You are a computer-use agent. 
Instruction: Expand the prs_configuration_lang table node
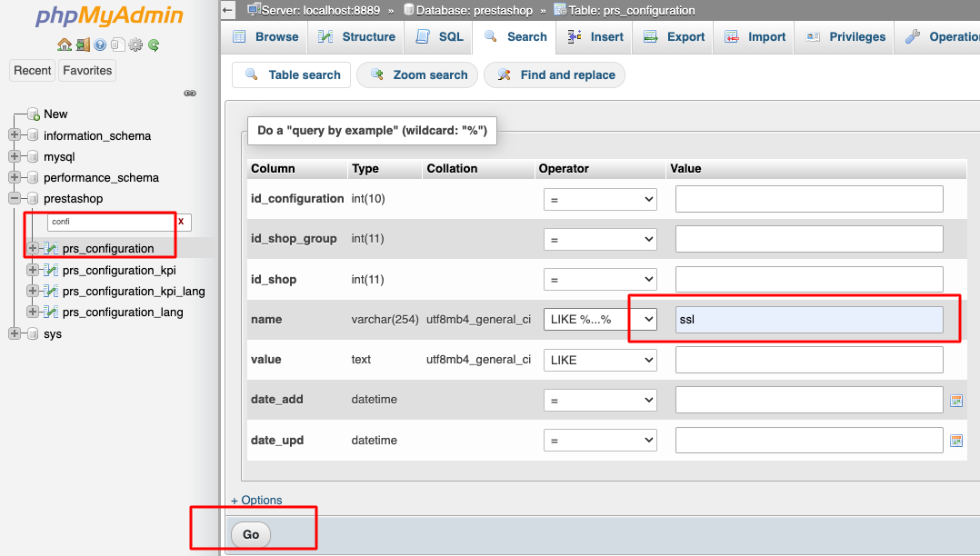33,311
